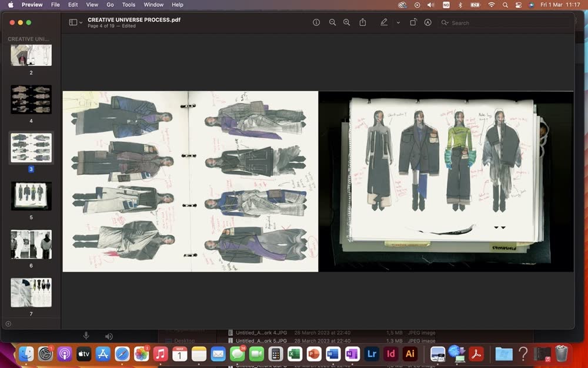588x368 pixels.
Task: Click the add button below the sidebar
Action: pos(8,324)
